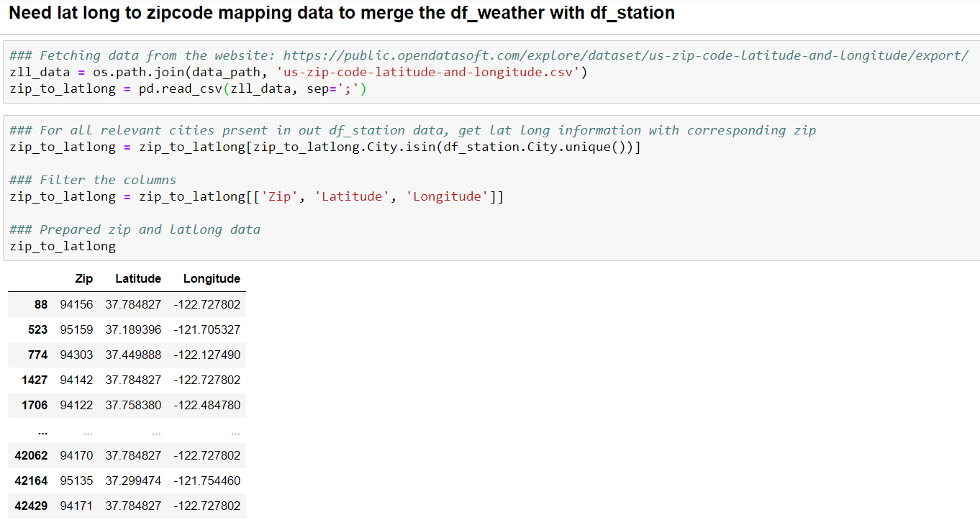980x520 pixels.
Task: Click the "### Prepared zip and latlong data" comment
Action: [x=135, y=229]
